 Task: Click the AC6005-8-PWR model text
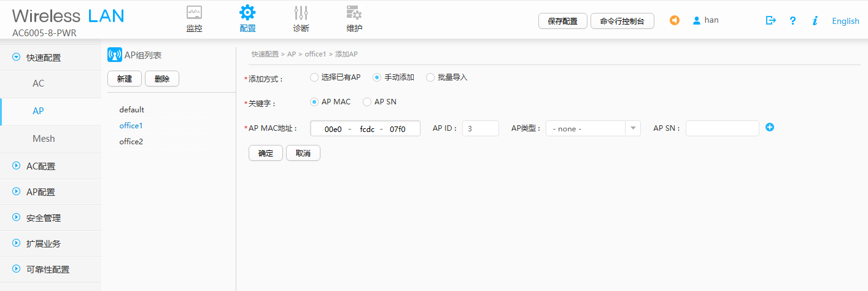(44, 33)
